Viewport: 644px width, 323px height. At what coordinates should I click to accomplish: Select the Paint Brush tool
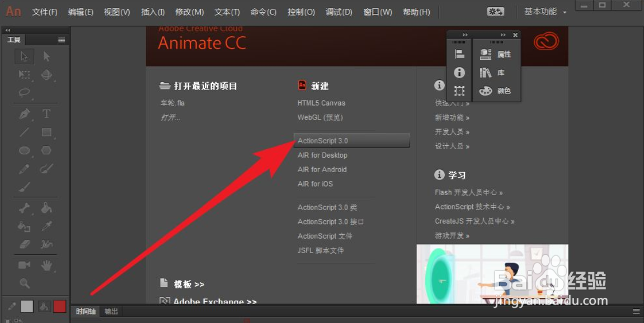coord(46,169)
